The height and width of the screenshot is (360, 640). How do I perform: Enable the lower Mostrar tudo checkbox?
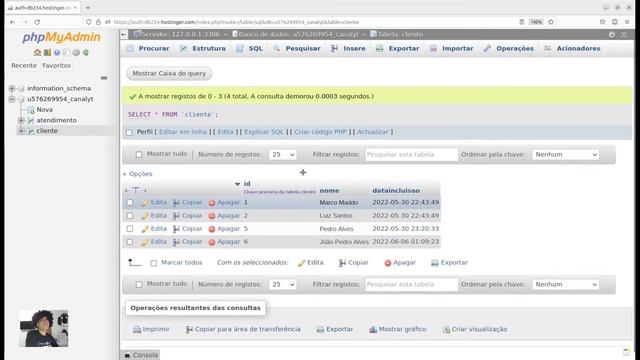[139, 284]
